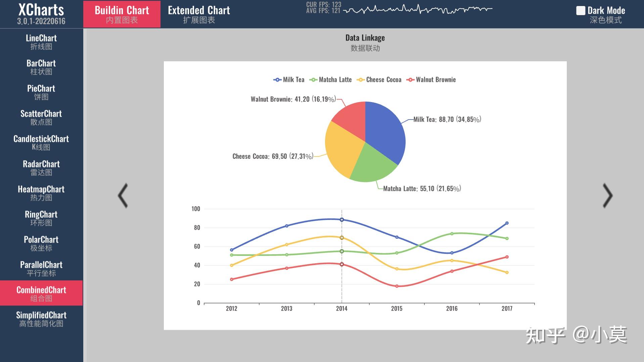This screenshot has height=362, width=644.
Task: Switch to the Extended Chart tab
Action: tap(199, 13)
